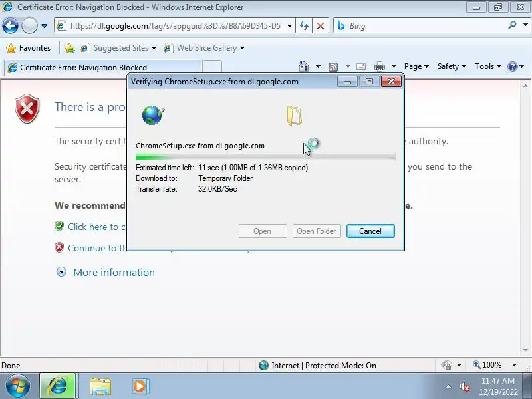The height and width of the screenshot is (399, 532).
Task: Click the download progress bar
Action: (x=265, y=156)
